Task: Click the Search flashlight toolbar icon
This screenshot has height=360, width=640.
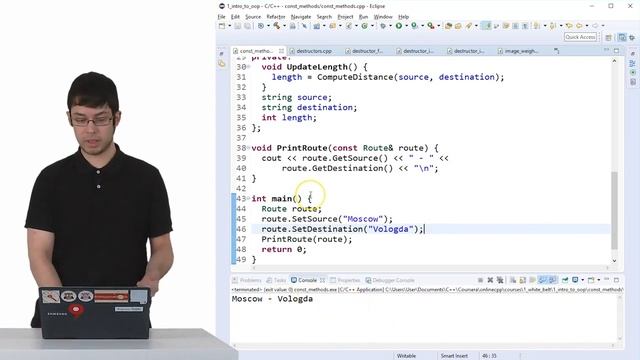Action: pyautogui.click(x=469, y=26)
